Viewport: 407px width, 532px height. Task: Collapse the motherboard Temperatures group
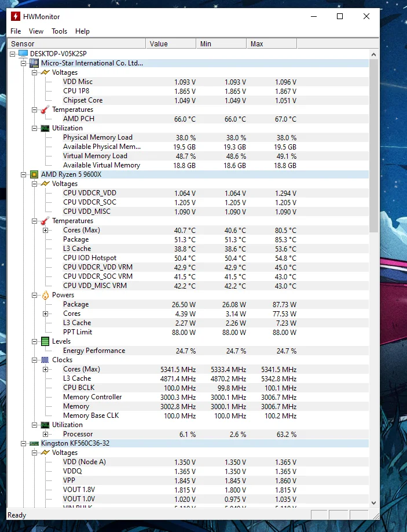[35, 110]
